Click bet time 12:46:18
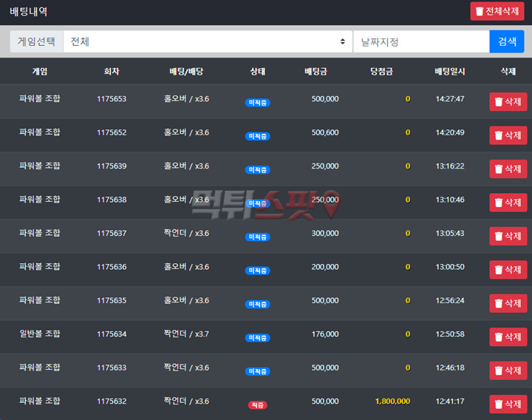Image resolution: width=532 pixels, height=420 pixels. tap(450, 367)
